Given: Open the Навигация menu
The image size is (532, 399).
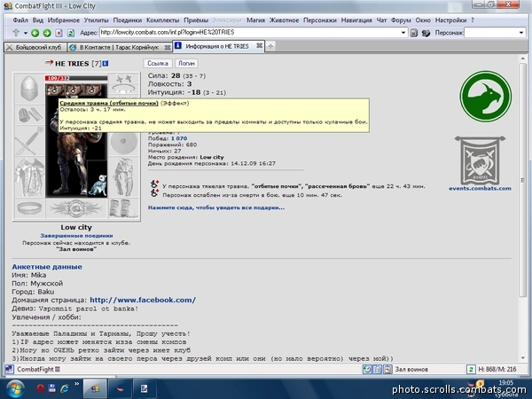Looking at the screenshot, I should click(356, 20).
